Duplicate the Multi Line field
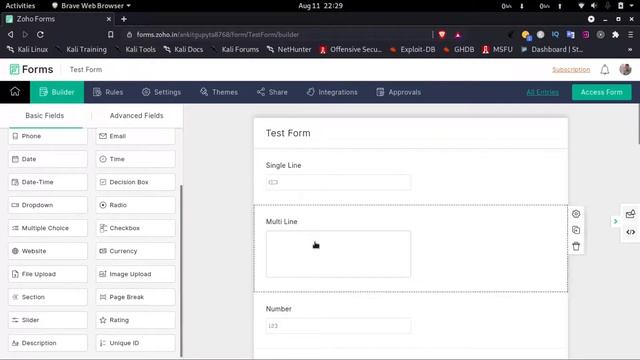 (x=576, y=230)
